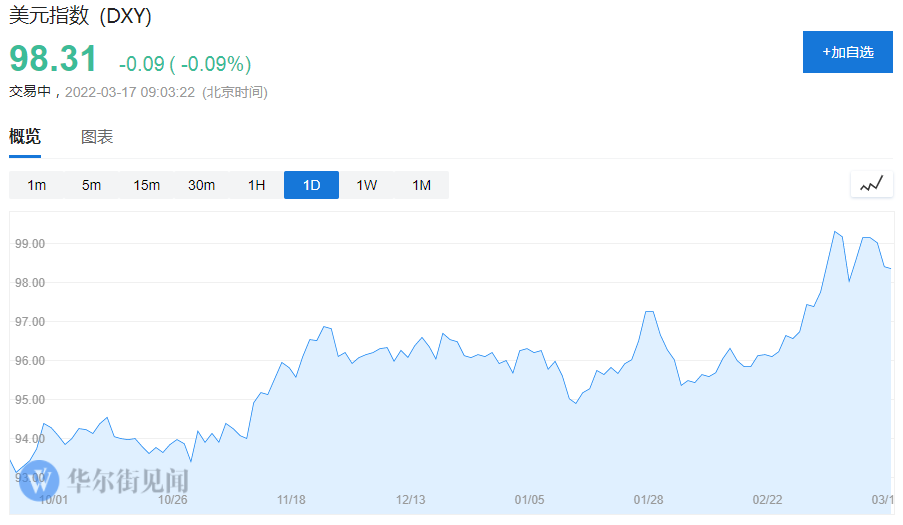Click the 美元指数 (DXY) title
903x525 pixels.
point(81,17)
